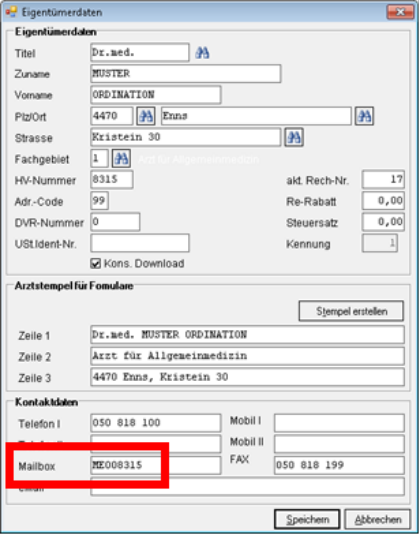
Task: Select the empty USt.Ident-Nr. field
Action: [140, 243]
